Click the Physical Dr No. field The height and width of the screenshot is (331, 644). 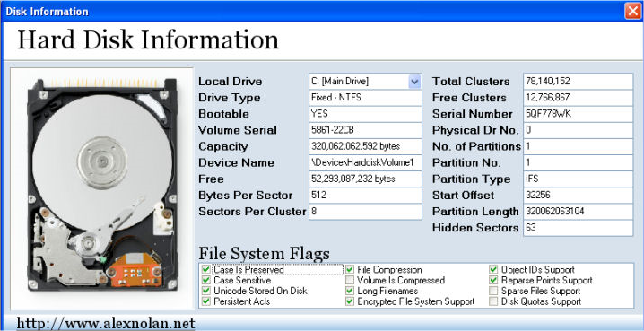point(578,130)
